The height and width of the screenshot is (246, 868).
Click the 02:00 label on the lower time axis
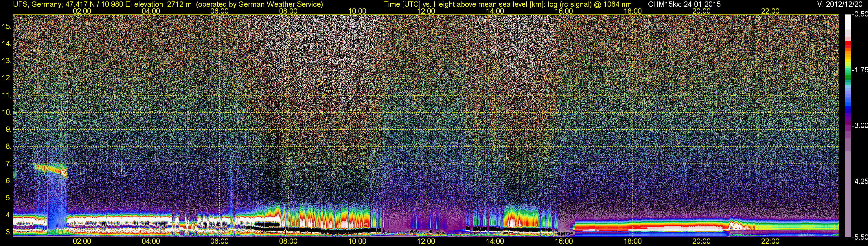[x=82, y=241]
